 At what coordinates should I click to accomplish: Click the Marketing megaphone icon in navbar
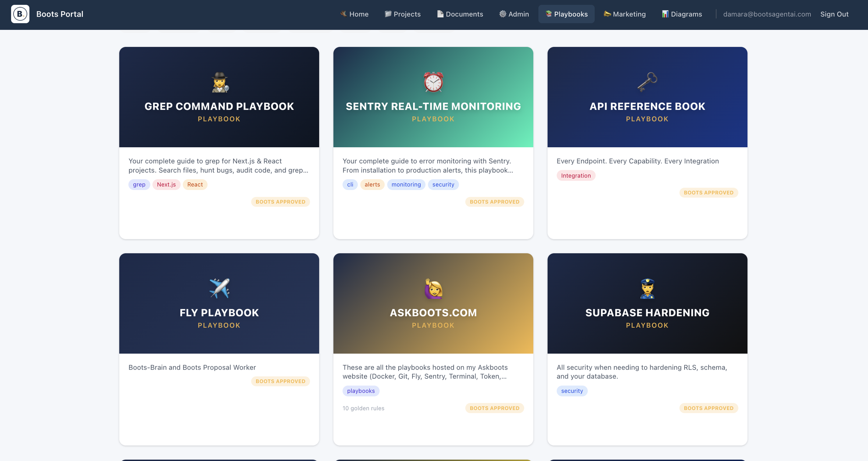tap(607, 14)
